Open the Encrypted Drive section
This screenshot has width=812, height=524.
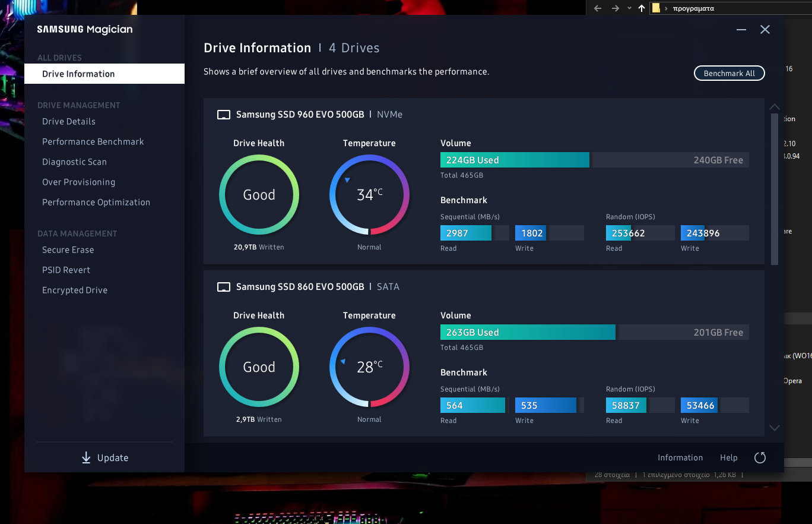pos(75,290)
